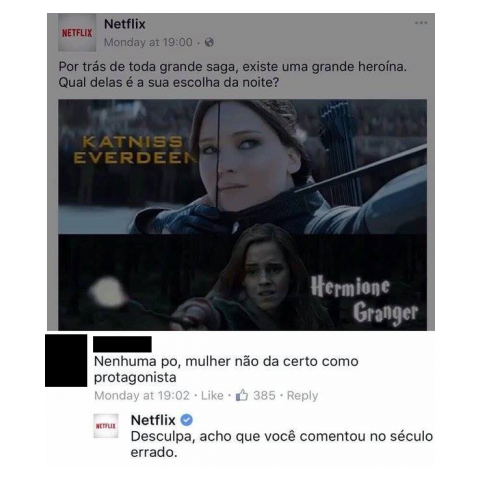This screenshot has width=480, height=480.
Task: View the 385 likes count
Action: 264,395
